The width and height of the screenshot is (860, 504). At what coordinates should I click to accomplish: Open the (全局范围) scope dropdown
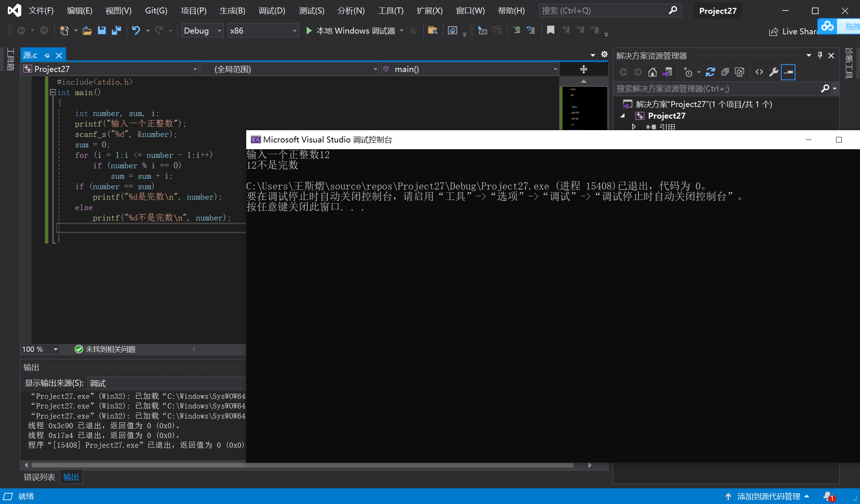[290, 69]
